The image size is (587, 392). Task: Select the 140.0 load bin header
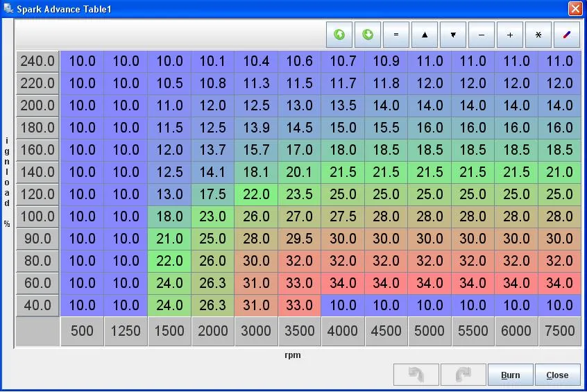(37, 172)
